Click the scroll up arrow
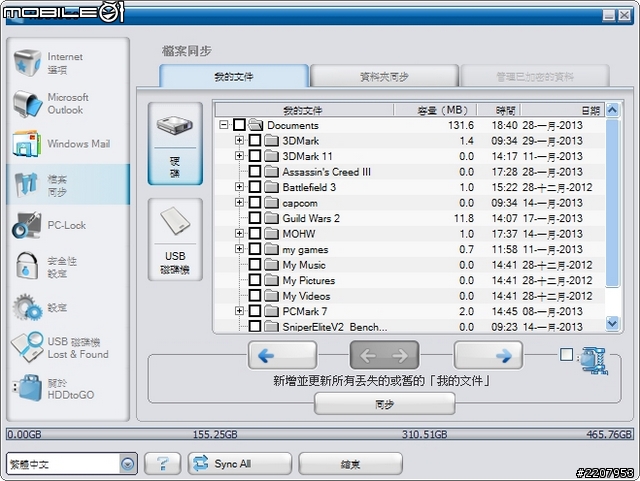The height and width of the screenshot is (481, 640). tap(612, 110)
